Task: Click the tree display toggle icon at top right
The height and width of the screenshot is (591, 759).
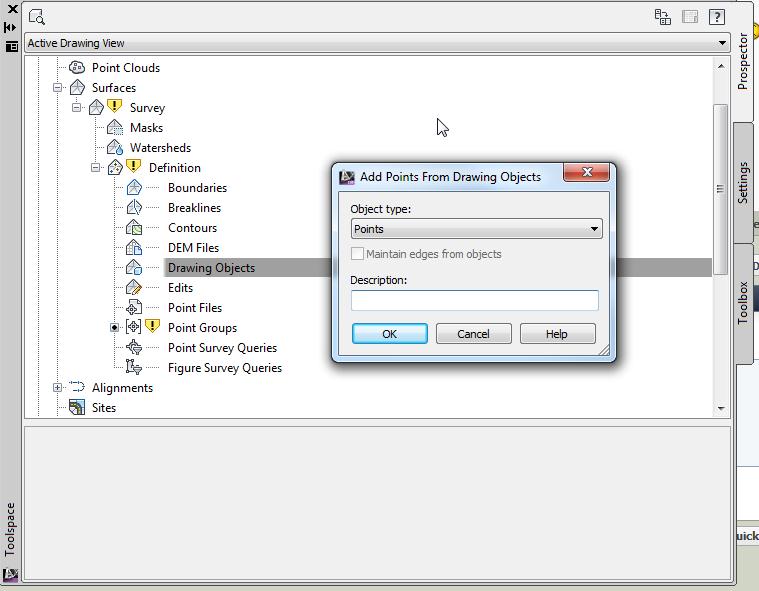Action: 663,17
